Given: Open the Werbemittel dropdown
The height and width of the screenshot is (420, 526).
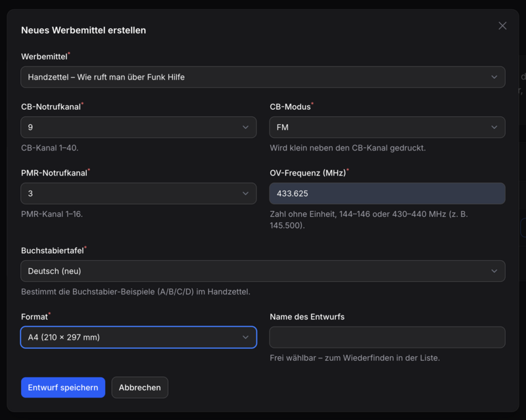Looking at the screenshot, I should point(263,77).
